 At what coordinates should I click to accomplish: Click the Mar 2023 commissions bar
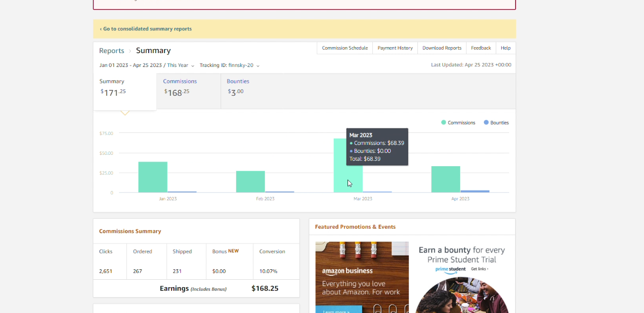(348, 166)
